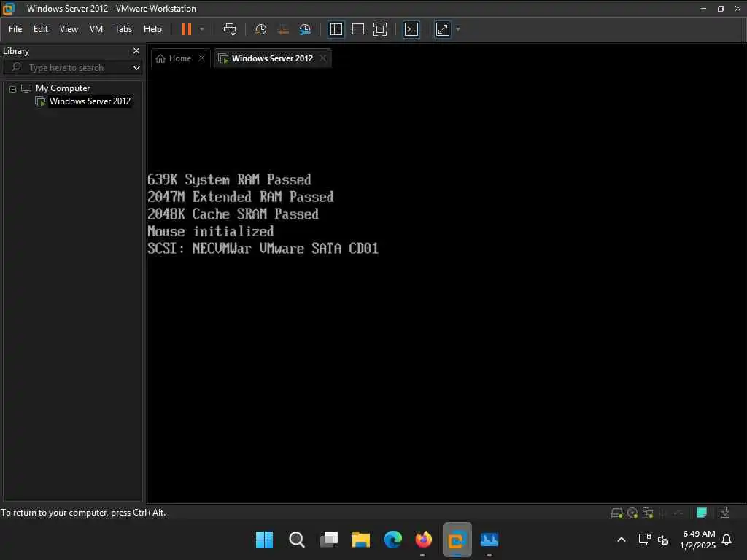Click the VMware Workstation taskbar icon
The image size is (747, 560).
[x=457, y=540]
